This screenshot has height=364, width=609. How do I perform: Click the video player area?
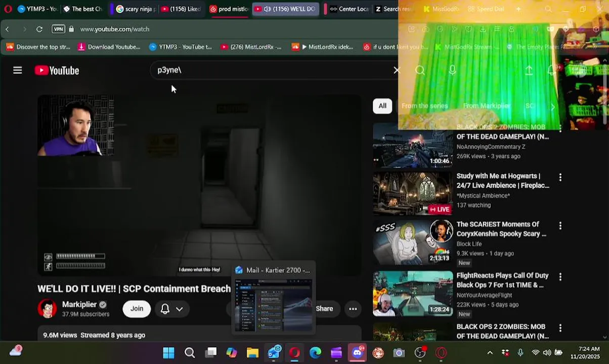(199, 186)
